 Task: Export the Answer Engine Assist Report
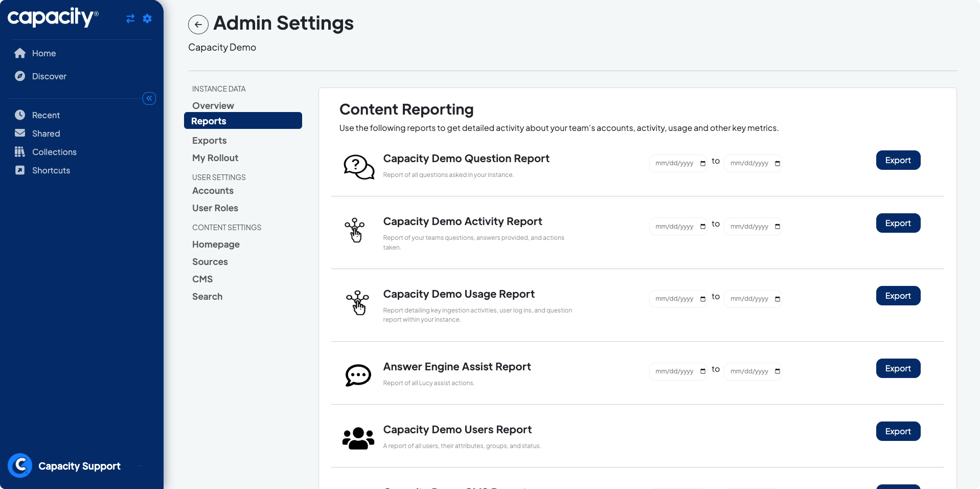coord(898,368)
